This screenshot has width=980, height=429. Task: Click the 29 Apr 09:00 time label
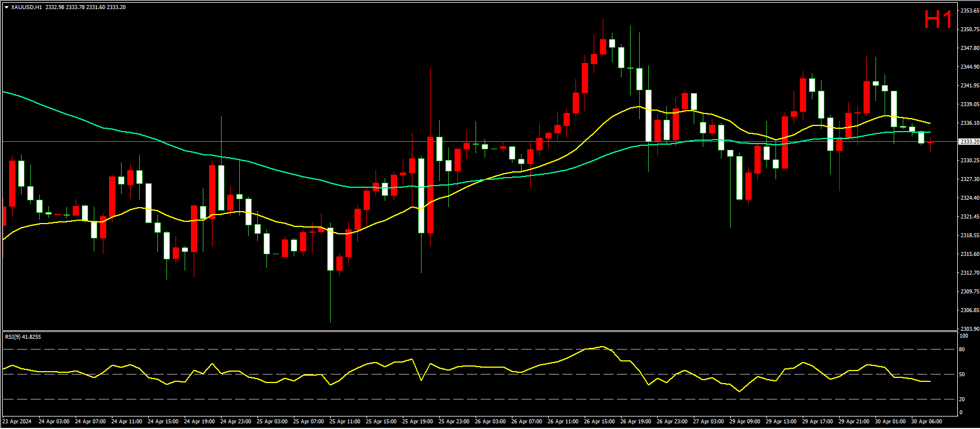tap(745, 422)
